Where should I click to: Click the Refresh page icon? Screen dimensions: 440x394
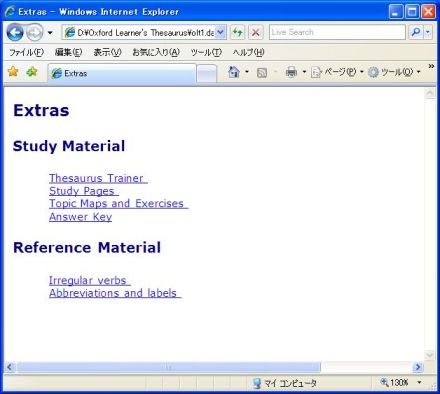point(237,32)
